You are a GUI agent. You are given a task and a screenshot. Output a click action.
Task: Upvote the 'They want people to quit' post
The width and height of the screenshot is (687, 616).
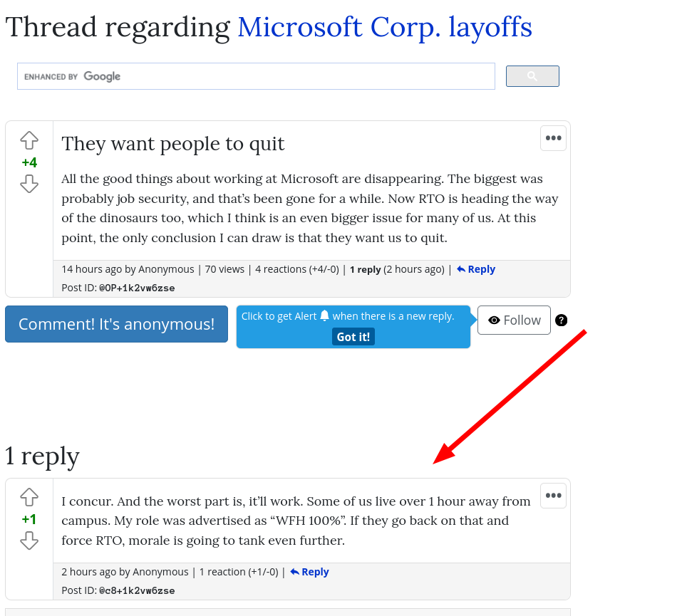pos(29,140)
